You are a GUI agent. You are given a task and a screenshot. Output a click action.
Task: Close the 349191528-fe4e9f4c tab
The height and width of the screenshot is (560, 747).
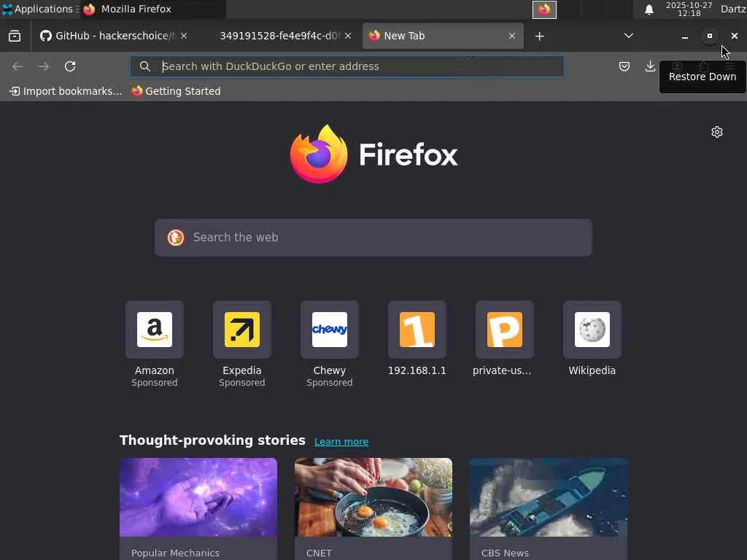[x=348, y=36]
